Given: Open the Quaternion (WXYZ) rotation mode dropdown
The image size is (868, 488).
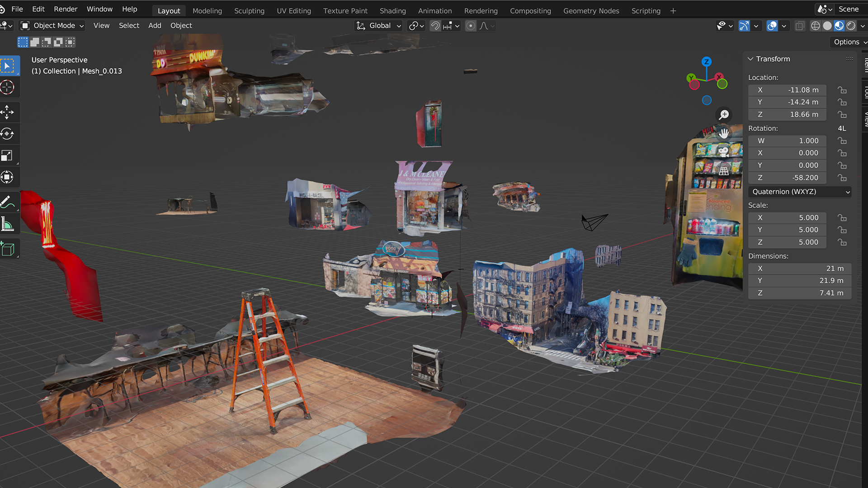Looking at the screenshot, I should (800, 192).
